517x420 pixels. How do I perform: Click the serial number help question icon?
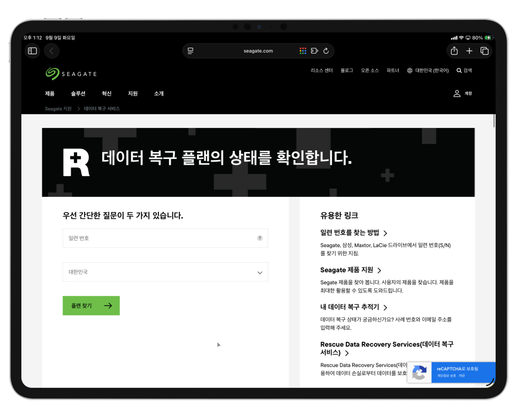260,238
